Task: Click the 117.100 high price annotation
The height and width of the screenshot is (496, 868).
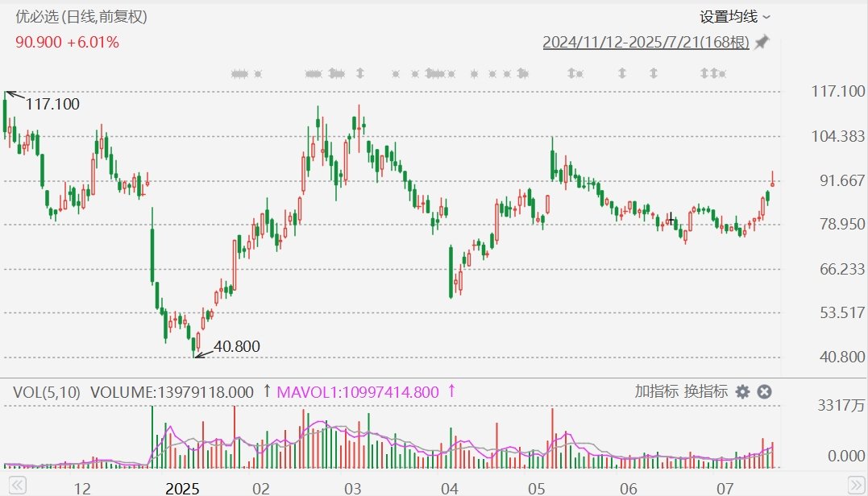Action: (x=52, y=104)
